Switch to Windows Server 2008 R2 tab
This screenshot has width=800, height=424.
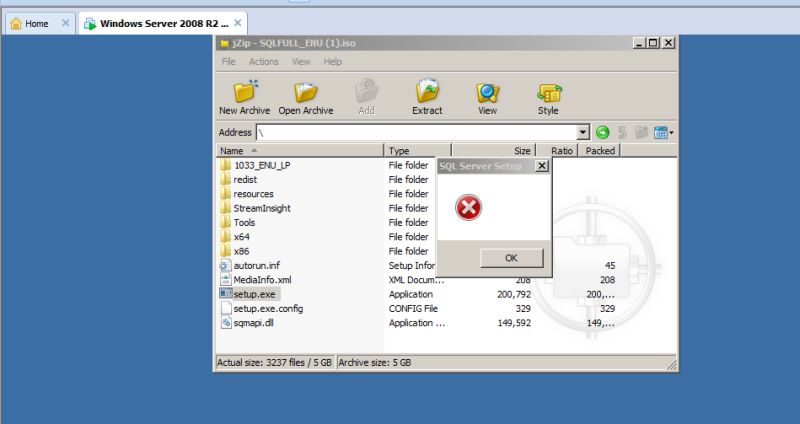pos(164,23)
